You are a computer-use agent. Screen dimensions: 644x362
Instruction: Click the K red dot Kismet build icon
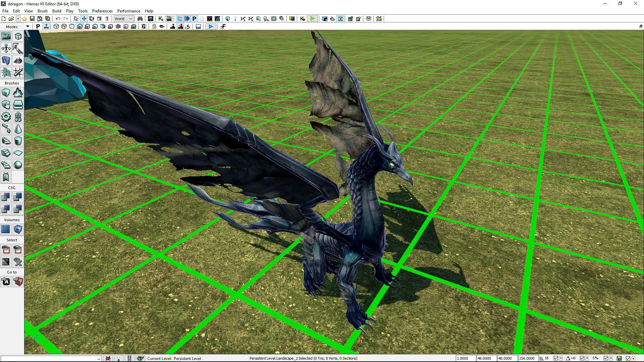(x=302, y=19)
